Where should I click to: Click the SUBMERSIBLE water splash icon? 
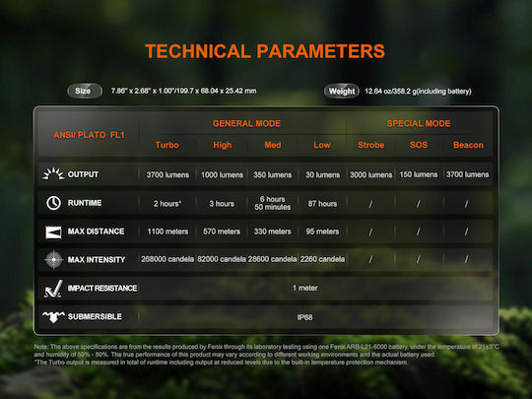click(53, 317)
